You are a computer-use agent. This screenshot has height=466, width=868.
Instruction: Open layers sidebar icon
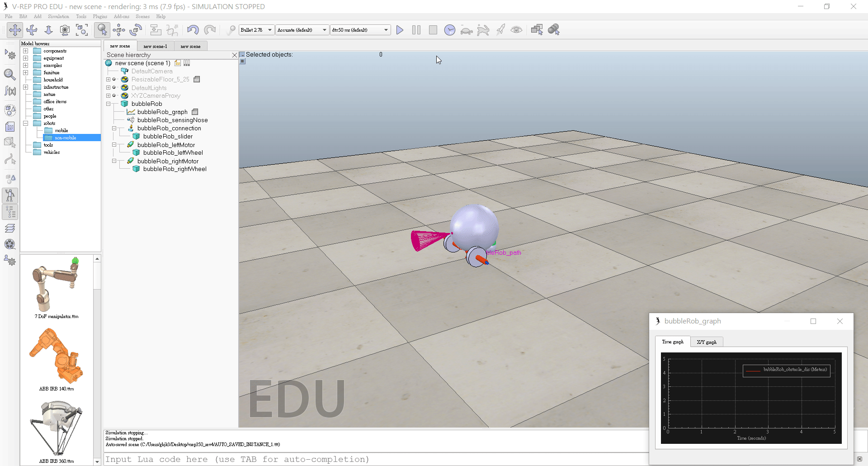click(x=10, y=228)
